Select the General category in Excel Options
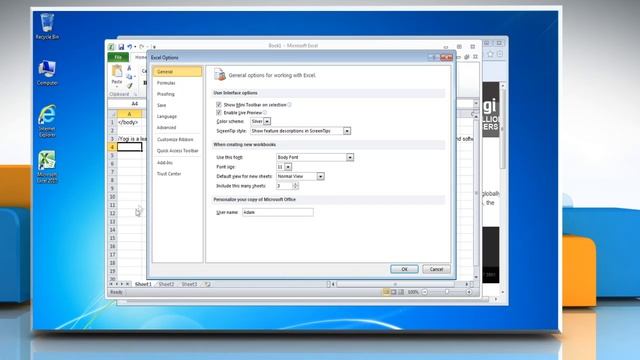The width and height of the screenshot is (640, 360). point(177,71)
